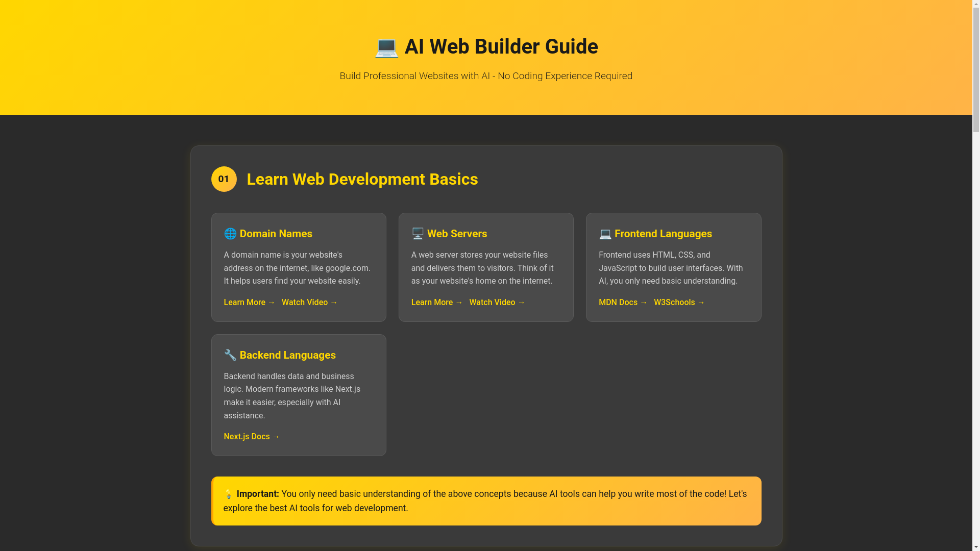Open Watch Video link under Web Servers
Screen dimensions: 980x551
497,303
